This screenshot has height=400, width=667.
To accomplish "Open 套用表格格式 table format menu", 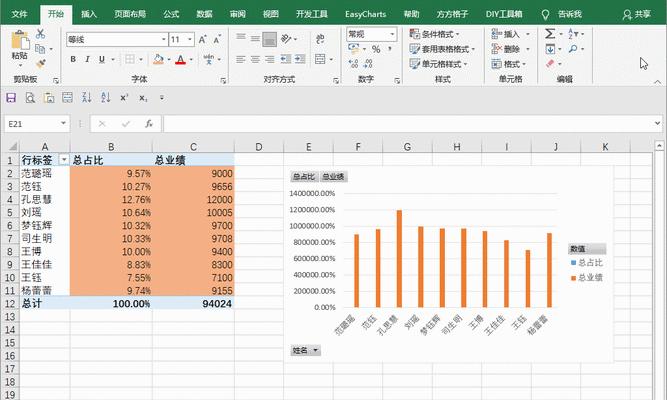I will (442, 49).
